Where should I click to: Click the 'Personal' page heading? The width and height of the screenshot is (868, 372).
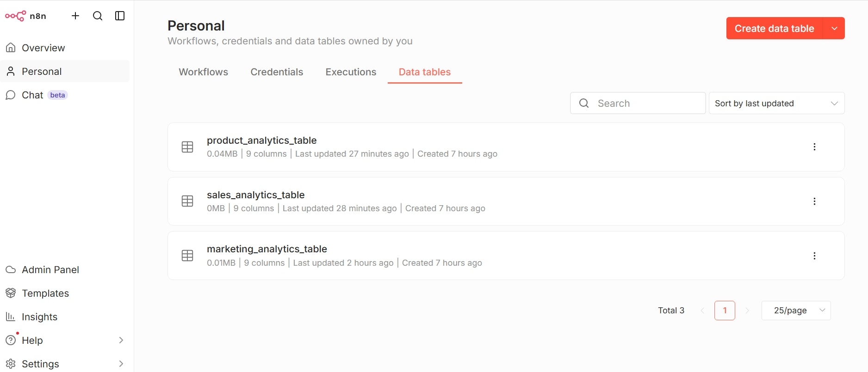click(196, 25)
